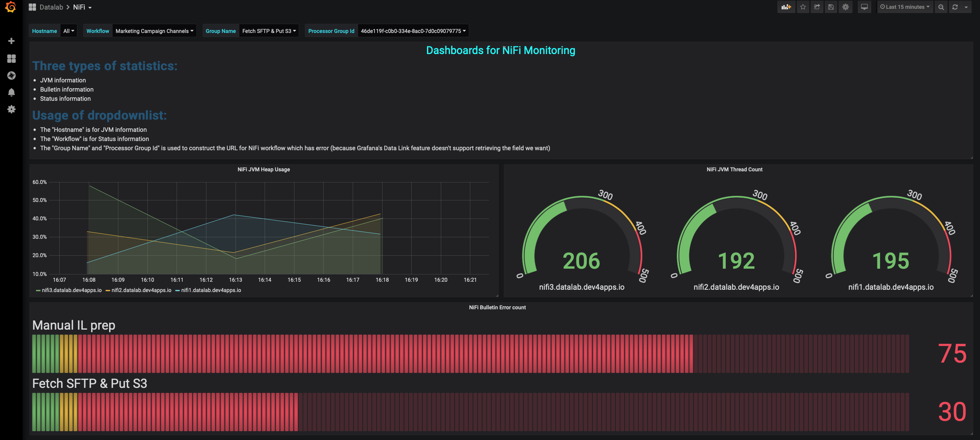This screenshot has height=440, width=980.
Task: Open the NiFi JVM Heap Usage panel title menu
Action: click(263, 169)
